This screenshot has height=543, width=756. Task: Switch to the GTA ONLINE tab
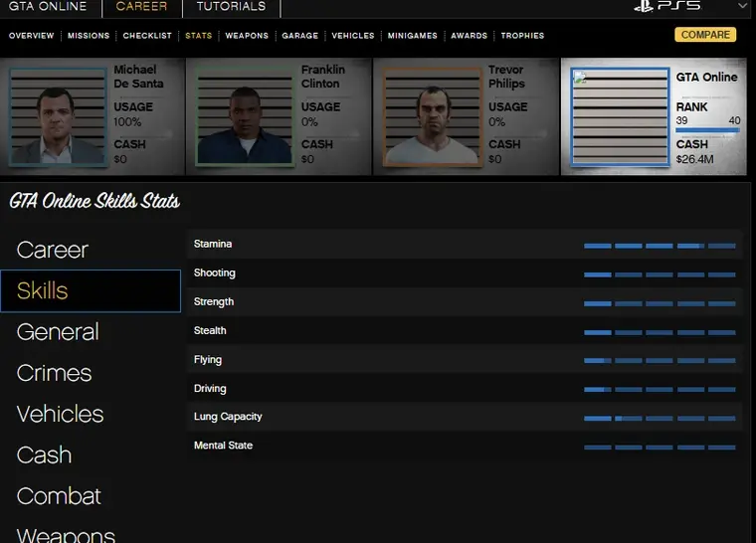pyautogui.click(x=48, y=7)
